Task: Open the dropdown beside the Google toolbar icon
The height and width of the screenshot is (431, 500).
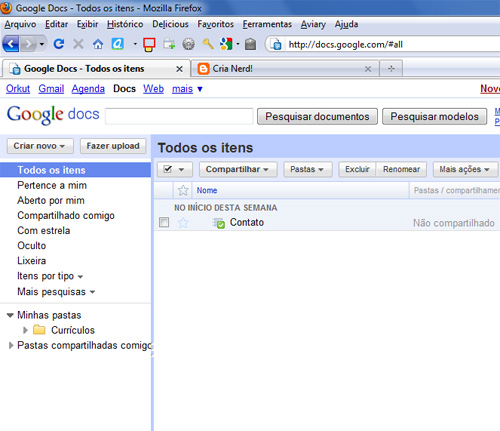Action: (238, 44)
